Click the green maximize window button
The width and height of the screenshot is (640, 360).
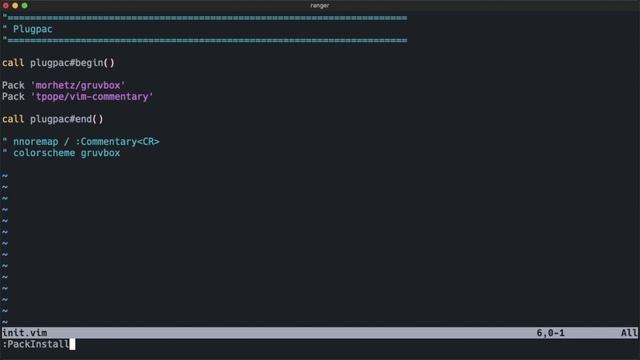click(x=24, y=5)
